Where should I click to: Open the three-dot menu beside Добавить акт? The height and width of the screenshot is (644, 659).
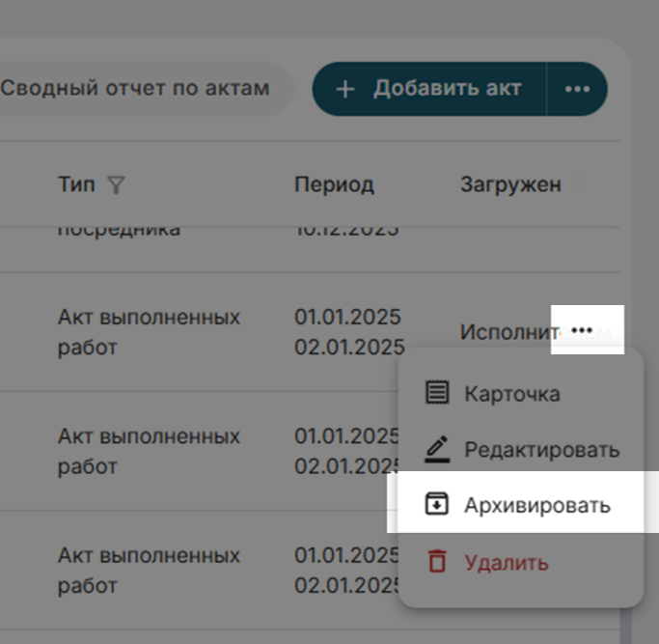[x=577, y=89]
